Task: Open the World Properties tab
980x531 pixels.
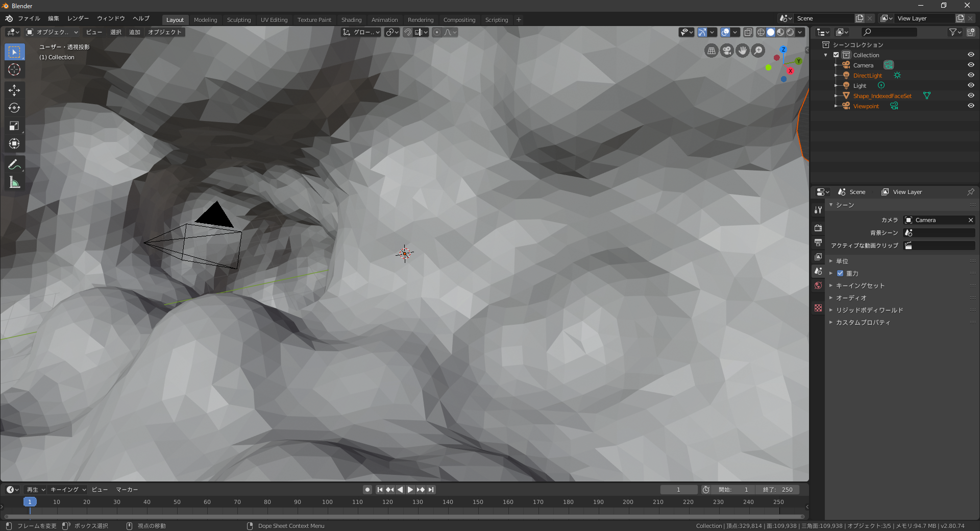Action: (x=818, y=285)
